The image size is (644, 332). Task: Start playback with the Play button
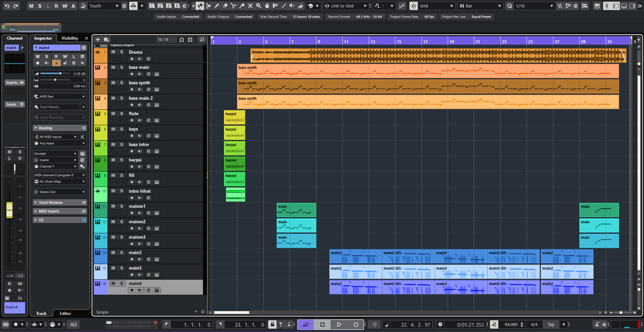click(339, 324)
